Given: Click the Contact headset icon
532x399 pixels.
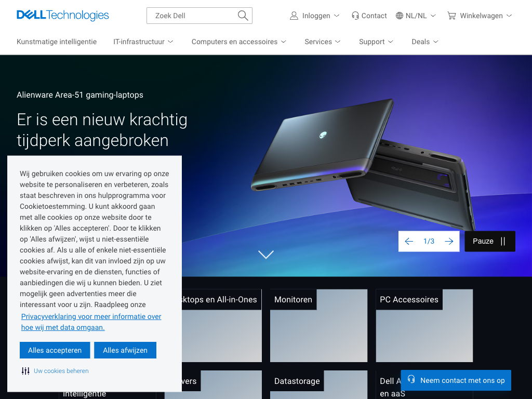Looking at the screenshot, I should 355,16.
